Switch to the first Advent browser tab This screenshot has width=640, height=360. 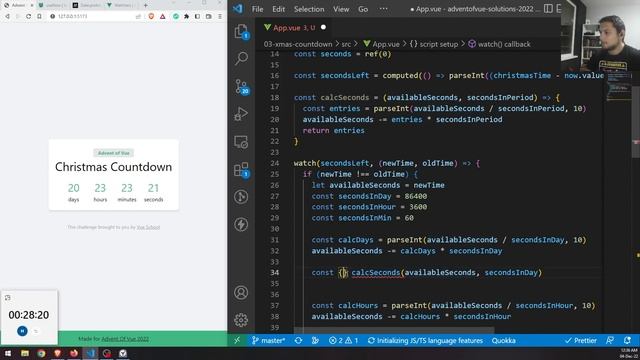tap(18, 5)
